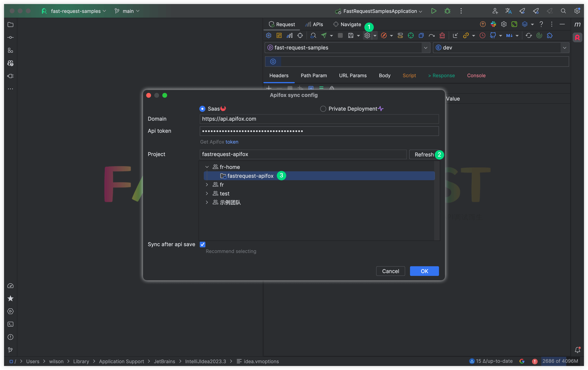This screenshot has height=370, width=588.
Task: Select the Saas radio button
Action: 202,109
